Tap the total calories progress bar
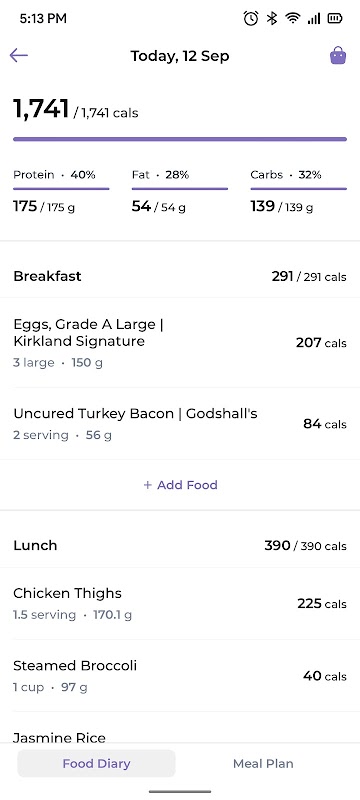The width and height of the screenshot is (360, 800). [x=180, y=139]
